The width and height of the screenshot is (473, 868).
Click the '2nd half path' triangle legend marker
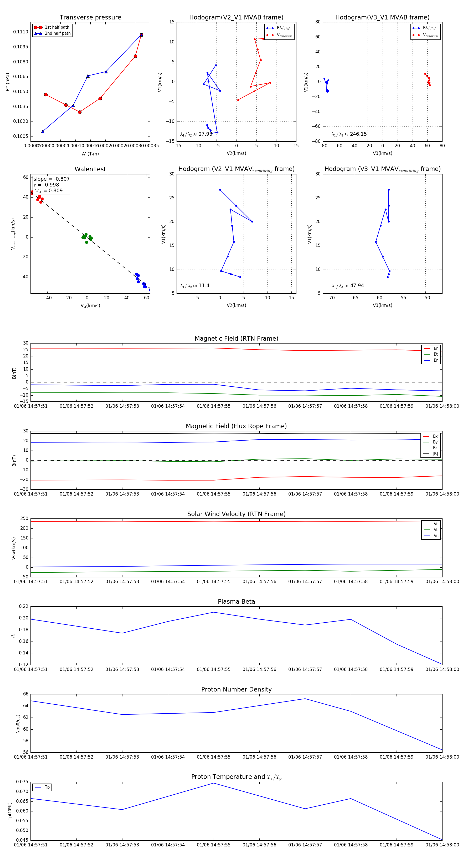[38, 33]
